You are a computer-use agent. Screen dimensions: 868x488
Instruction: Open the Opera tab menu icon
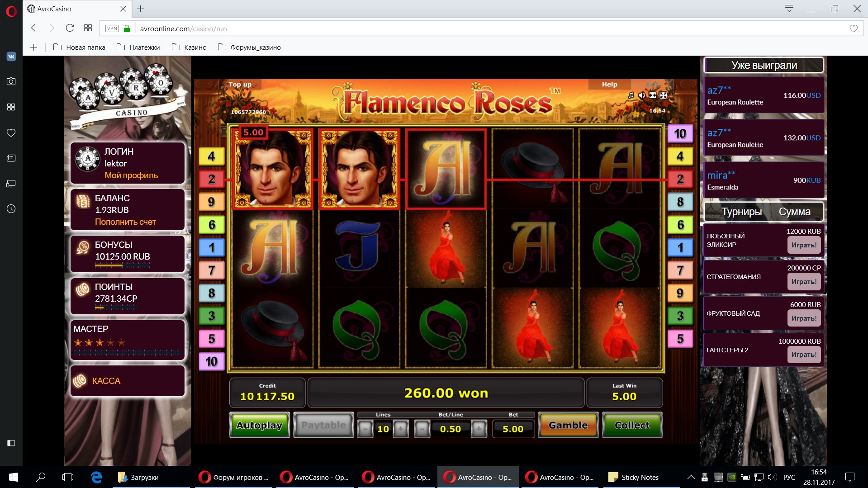[x=789, y=9]
